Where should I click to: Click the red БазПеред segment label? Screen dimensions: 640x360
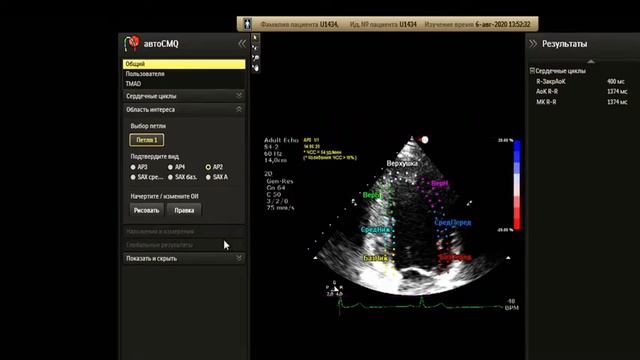455,257
